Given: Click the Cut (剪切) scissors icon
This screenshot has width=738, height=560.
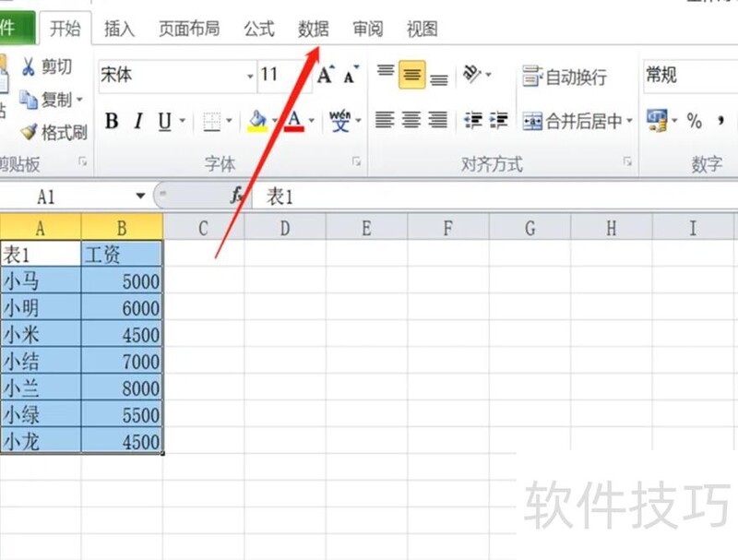Looking at the screenshot, I should point(29,66).
